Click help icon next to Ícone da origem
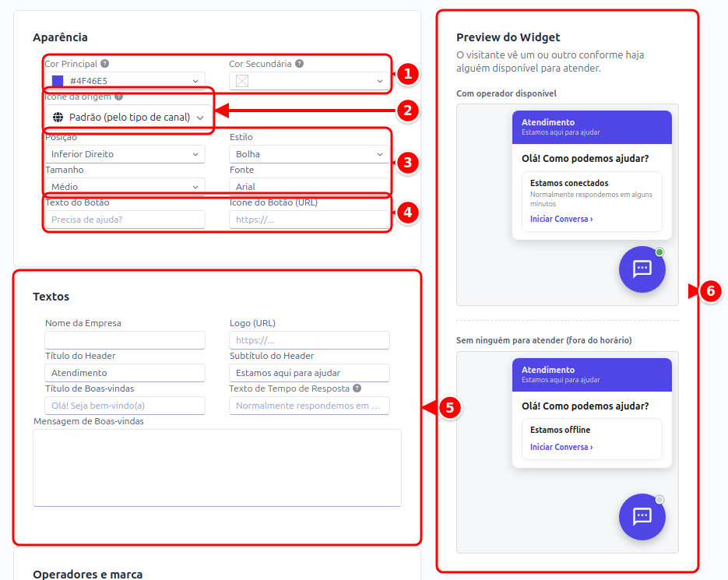 pyautogui.click(x=119, y=97)
